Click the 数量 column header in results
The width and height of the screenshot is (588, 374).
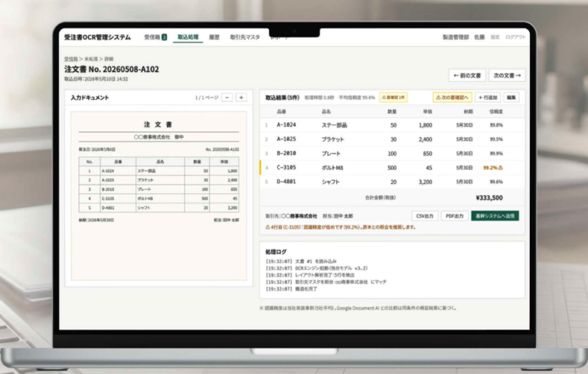click(392, 112)
